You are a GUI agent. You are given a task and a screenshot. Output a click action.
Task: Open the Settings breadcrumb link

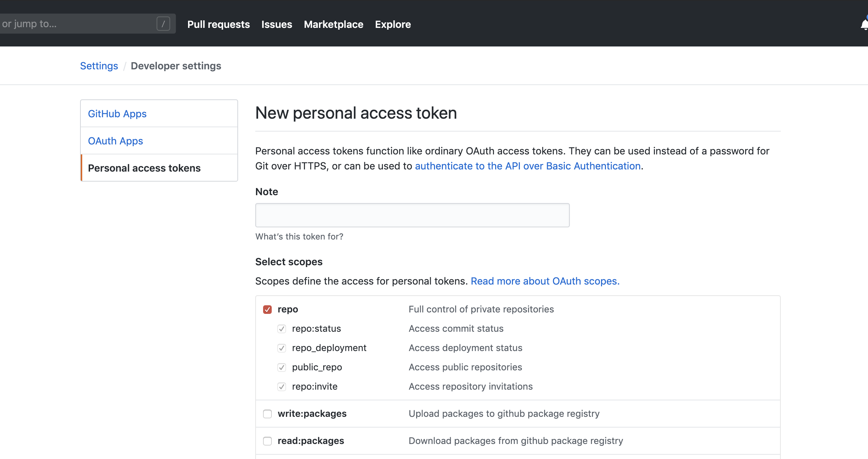coord(99,66)
